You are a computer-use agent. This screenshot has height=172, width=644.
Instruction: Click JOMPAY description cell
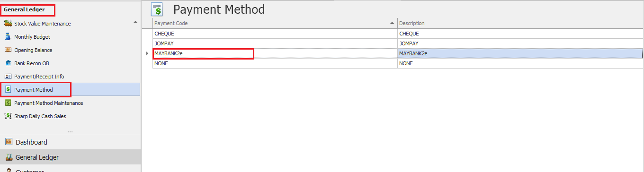click(520, 43)
